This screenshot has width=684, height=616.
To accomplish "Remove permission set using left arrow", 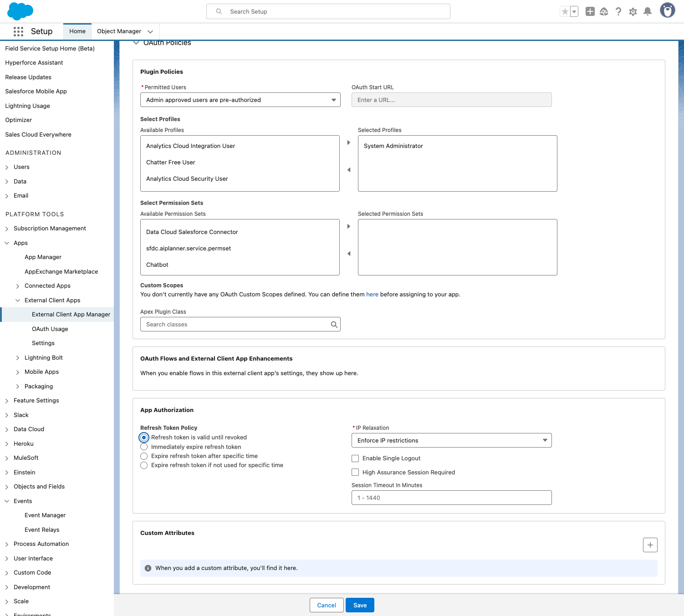I will (349, 254).
